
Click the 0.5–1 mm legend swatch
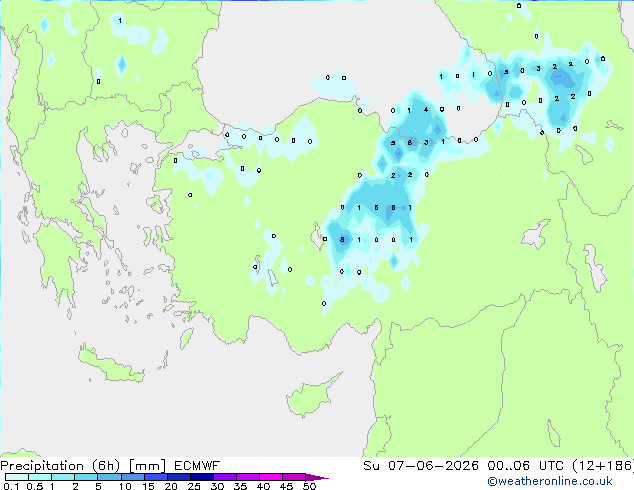pos(40,477)
